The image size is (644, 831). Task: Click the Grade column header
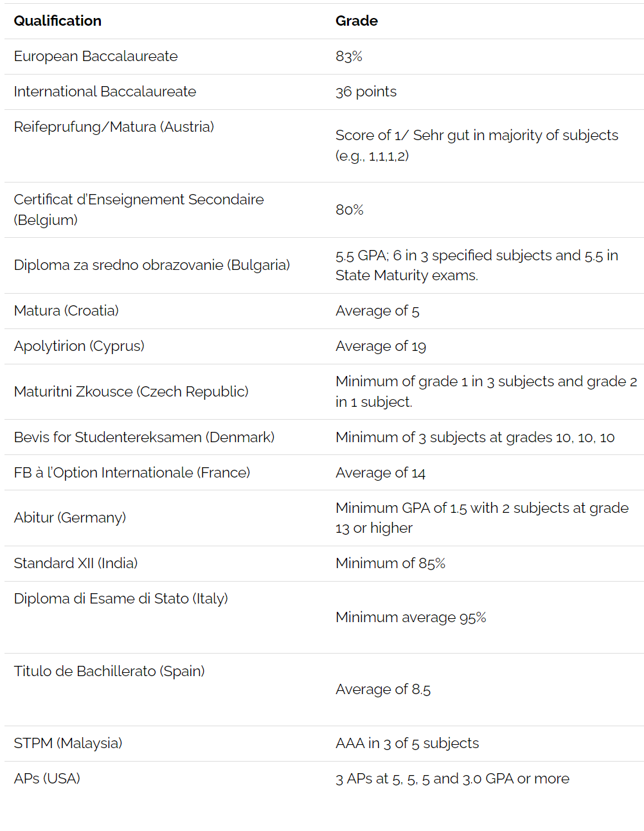click(x=357, y=21)
